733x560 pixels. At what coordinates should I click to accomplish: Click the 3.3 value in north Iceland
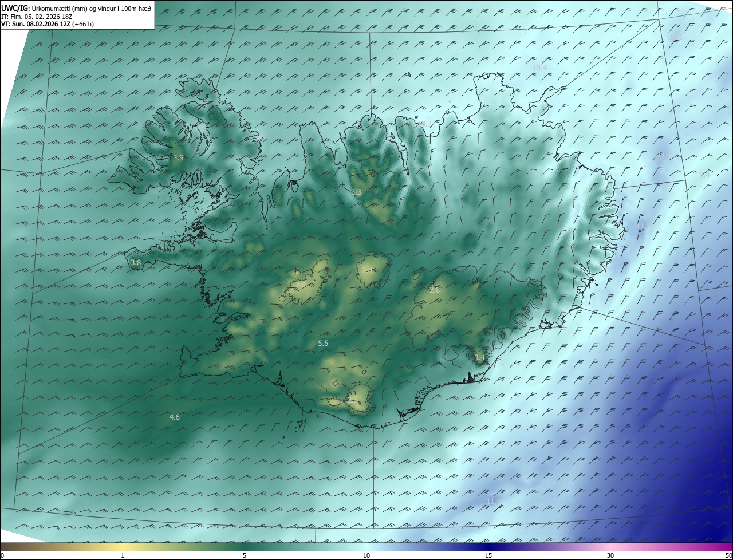356,192
